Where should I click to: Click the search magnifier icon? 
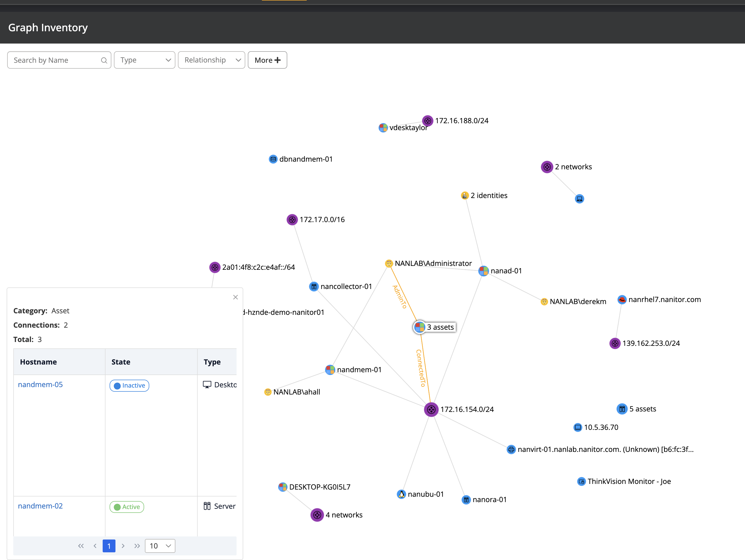104,60
